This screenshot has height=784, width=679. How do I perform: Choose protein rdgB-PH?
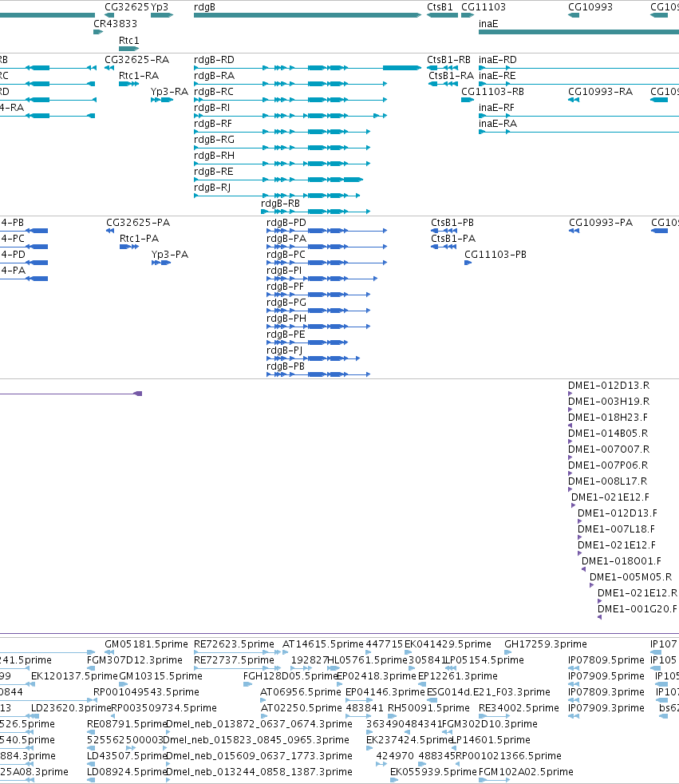tap(286, 319)
